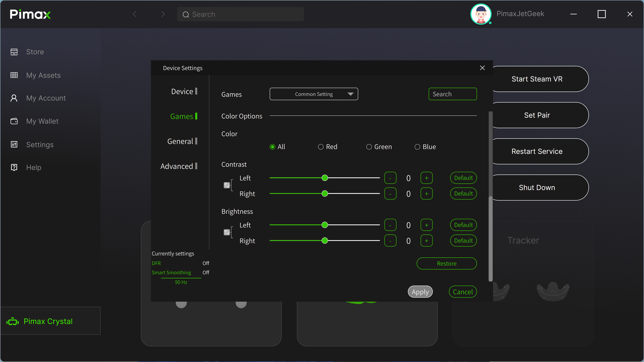
Task: Click the Start Steam VR button
Action: click(x=537, y=79)
